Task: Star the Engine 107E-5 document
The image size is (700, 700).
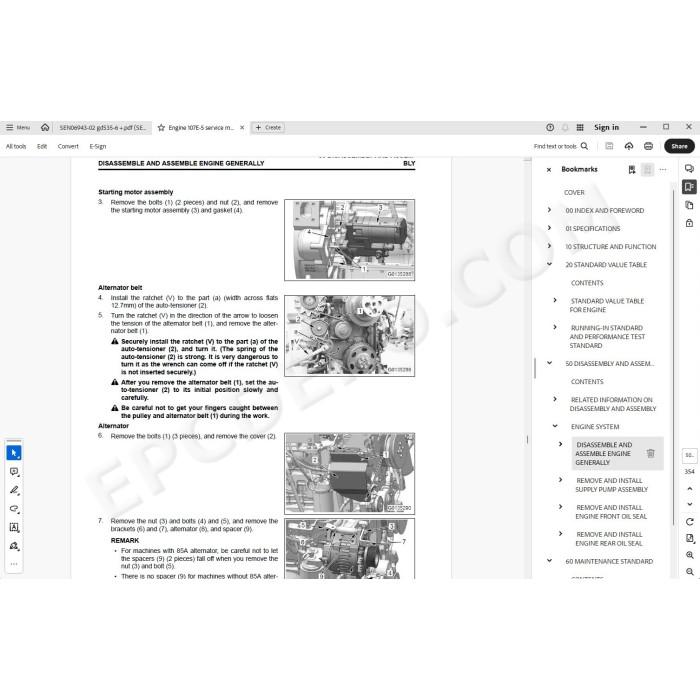Action: click(x=161, y=128)
